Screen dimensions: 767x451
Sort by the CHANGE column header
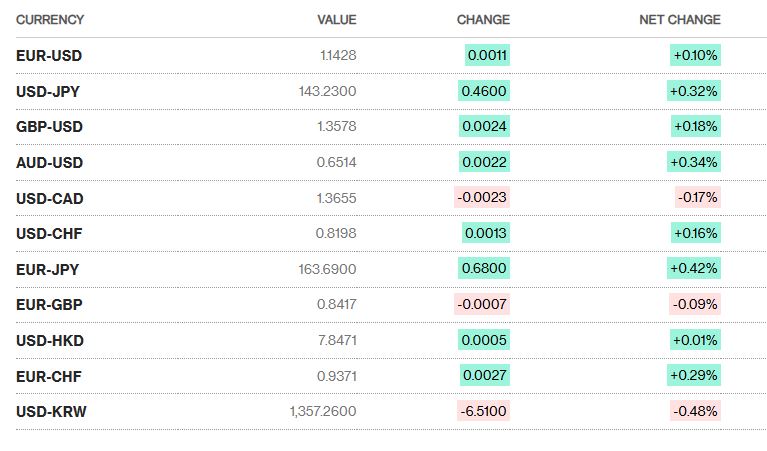point(483,20)
